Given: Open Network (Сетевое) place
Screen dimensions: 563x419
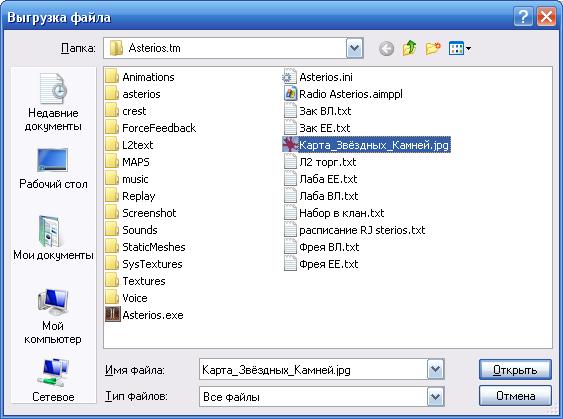Looking at the screenshot, I should [x=53, y=380].
